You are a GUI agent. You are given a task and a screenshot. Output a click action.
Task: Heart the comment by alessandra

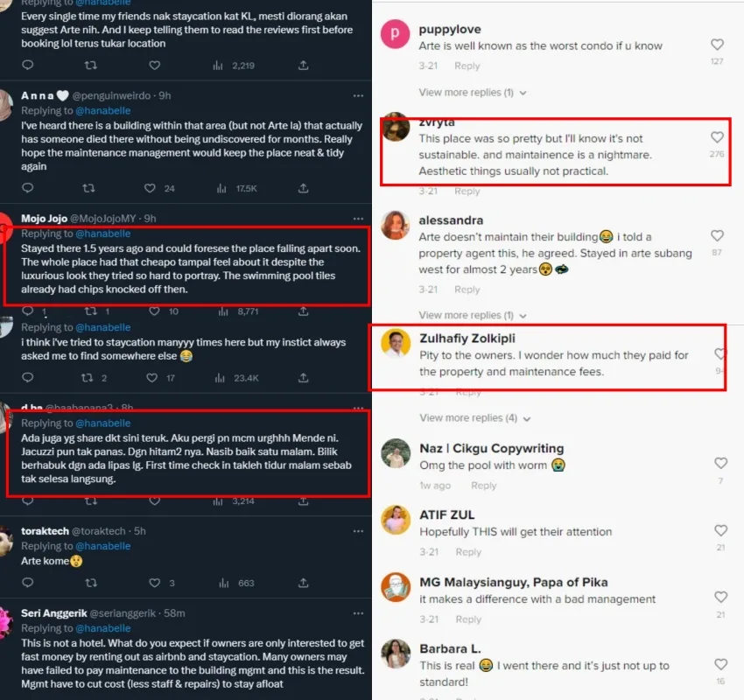pos(717,236)
